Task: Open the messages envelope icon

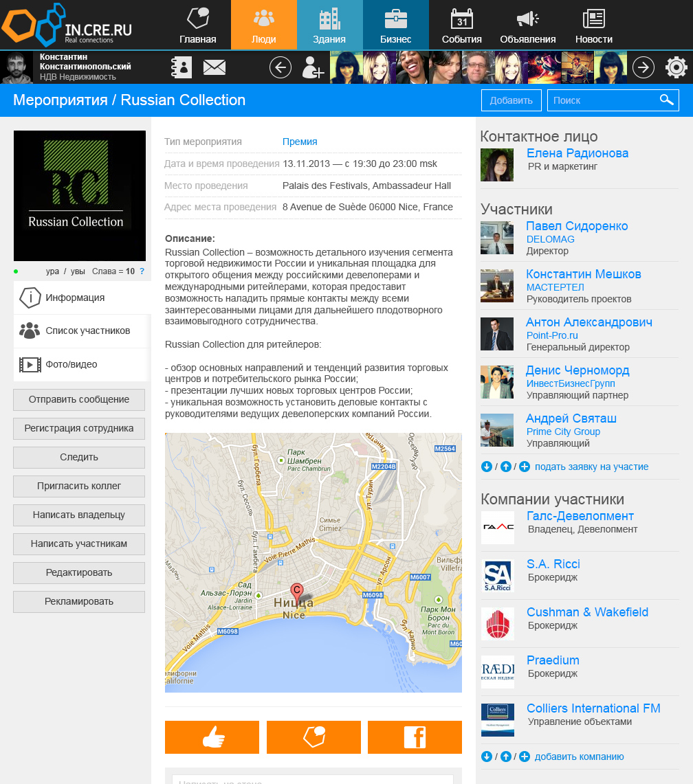Action: pyautogui.click(x=214, y=67)
